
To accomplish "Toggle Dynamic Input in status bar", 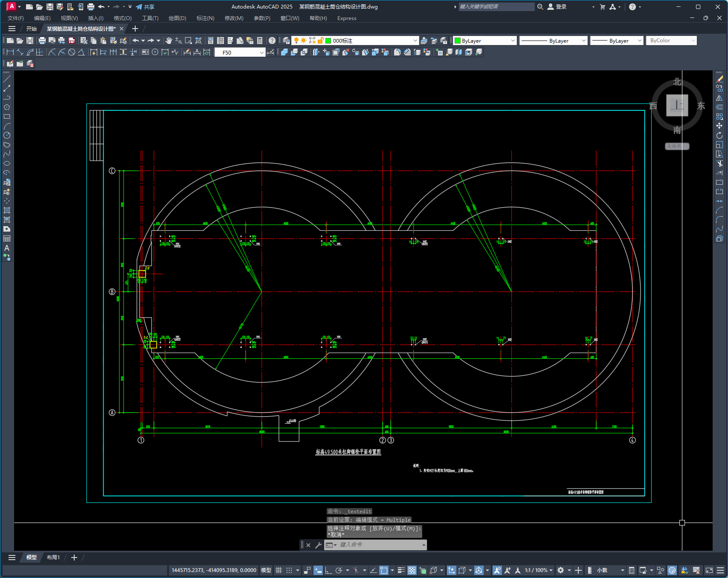I will 318,570.
